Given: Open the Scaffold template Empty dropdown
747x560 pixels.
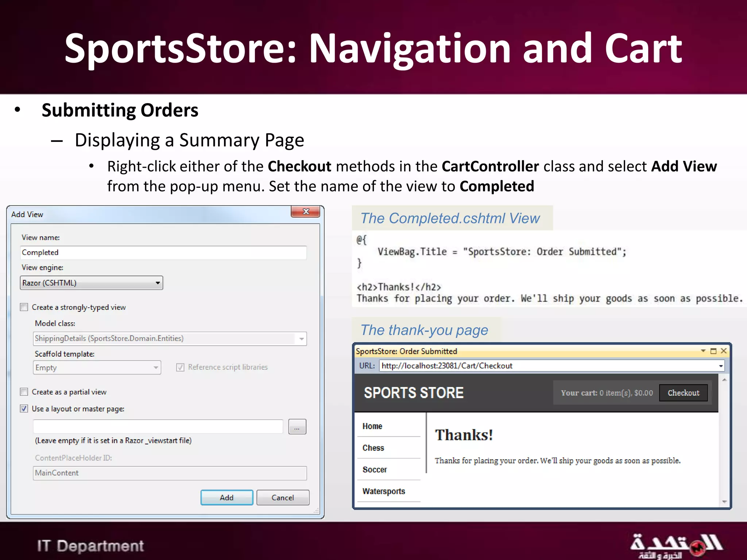Looking at the screenshot, I should click(97, 367).
